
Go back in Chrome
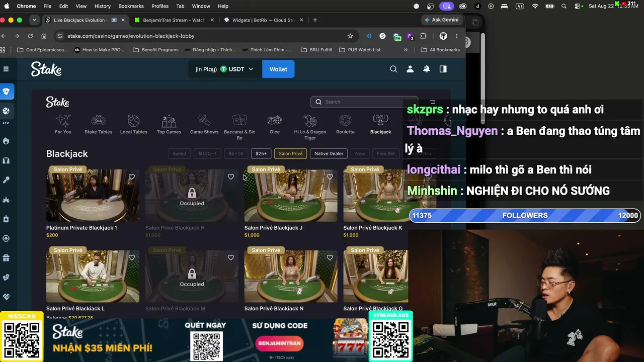(x=4, y=36)
